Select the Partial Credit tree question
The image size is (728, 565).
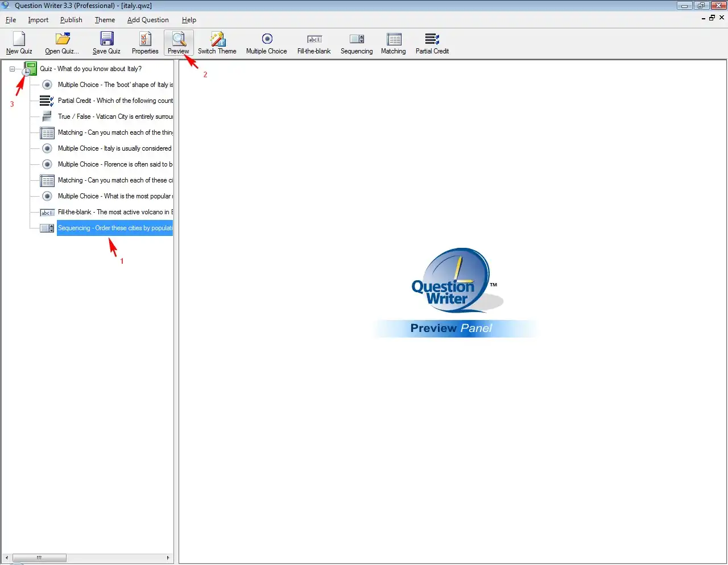[x=115, y=101]
